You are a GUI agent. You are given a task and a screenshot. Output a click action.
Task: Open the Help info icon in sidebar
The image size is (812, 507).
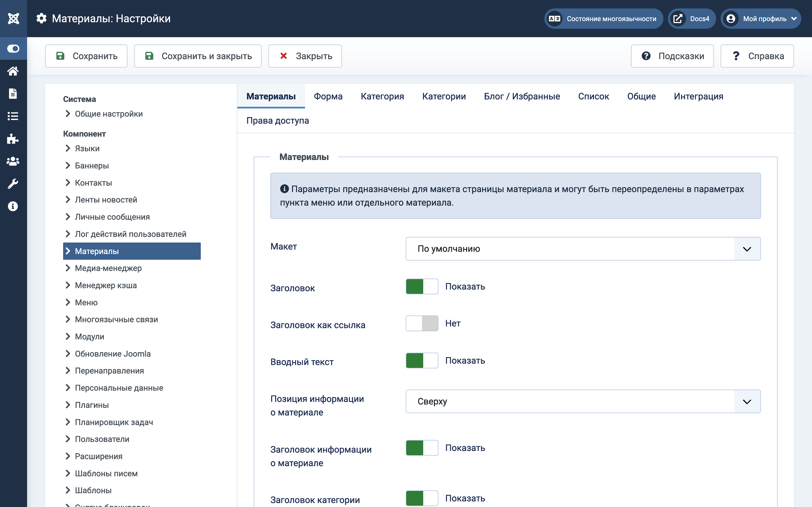pyautogui.click(x=13, y=206)
